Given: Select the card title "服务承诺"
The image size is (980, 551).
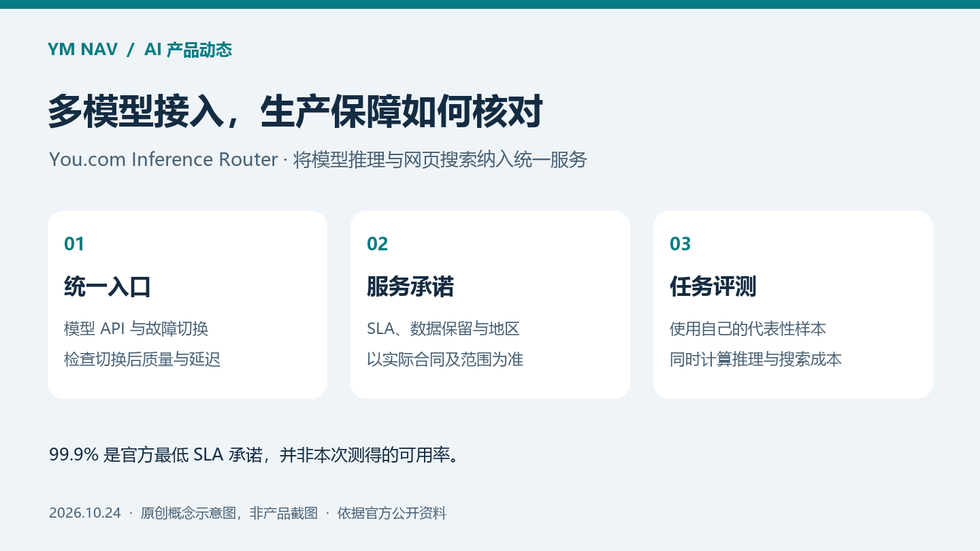Looking at the screenshot, I should pos(410,287).
